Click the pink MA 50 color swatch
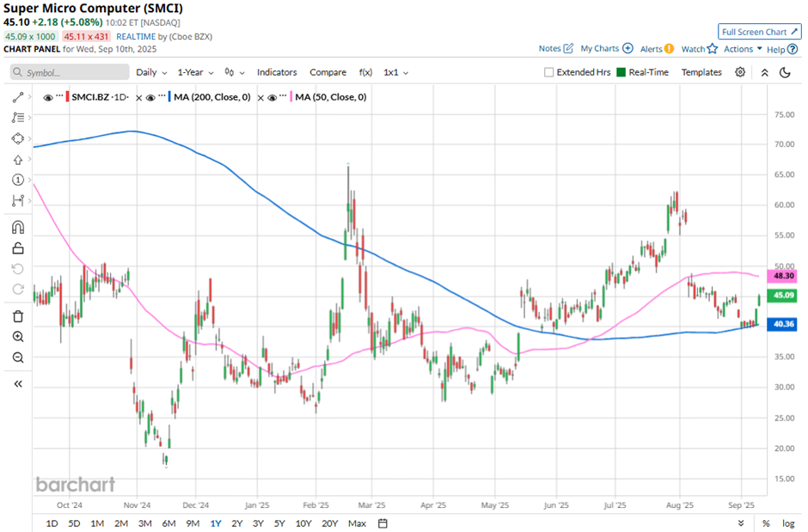 point(291,97)
